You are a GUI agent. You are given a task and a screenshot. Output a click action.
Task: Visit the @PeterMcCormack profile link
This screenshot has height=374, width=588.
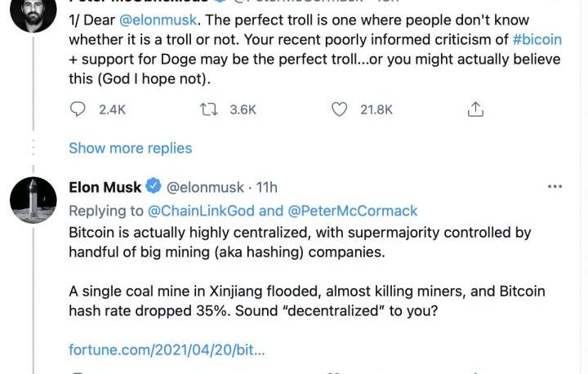[353, 210]
